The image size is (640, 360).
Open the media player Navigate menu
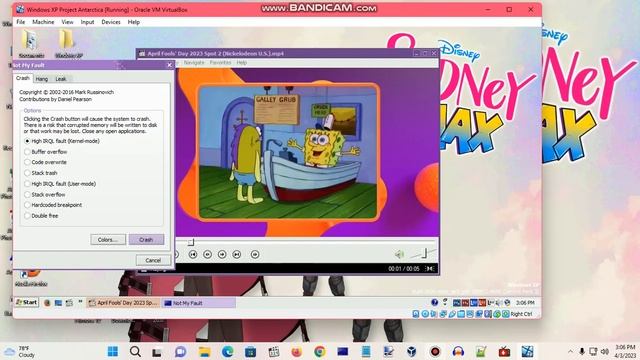tap(194, 62)
